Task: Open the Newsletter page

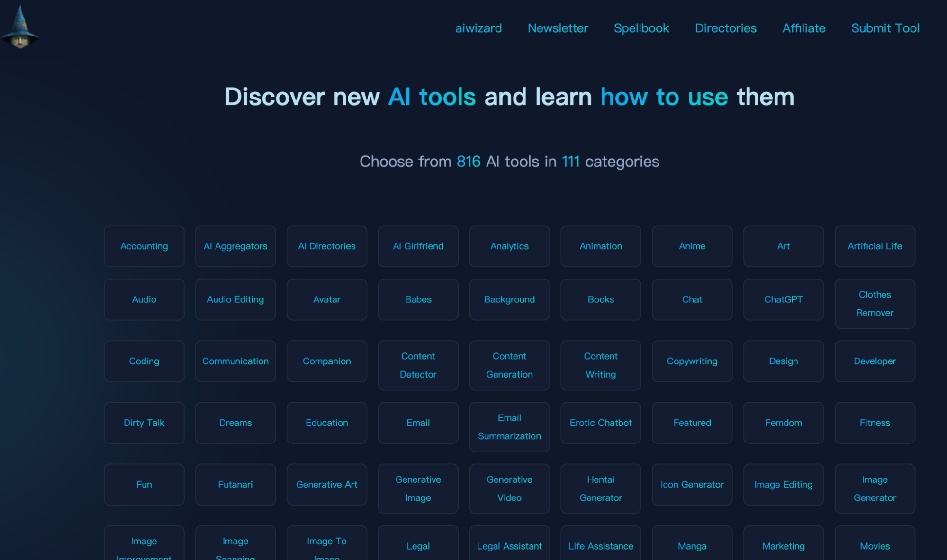Action: [x=558, y=28]
